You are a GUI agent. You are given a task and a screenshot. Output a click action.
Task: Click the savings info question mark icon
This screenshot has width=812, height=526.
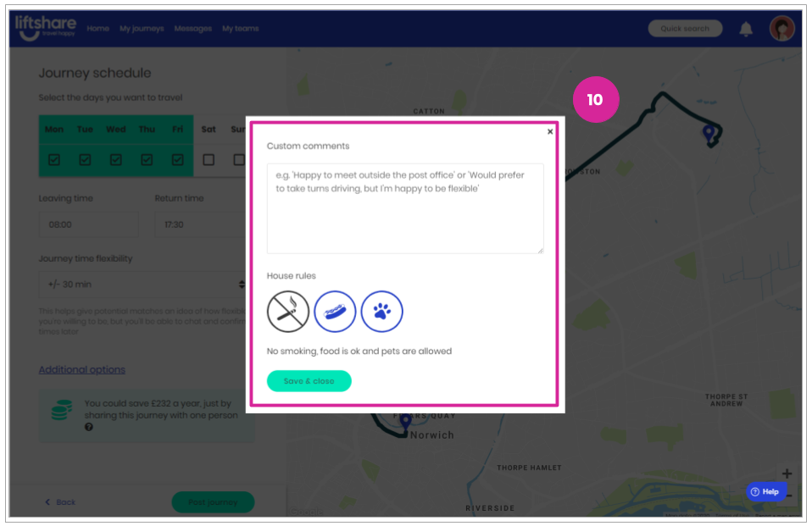click(x=89, y=427)
